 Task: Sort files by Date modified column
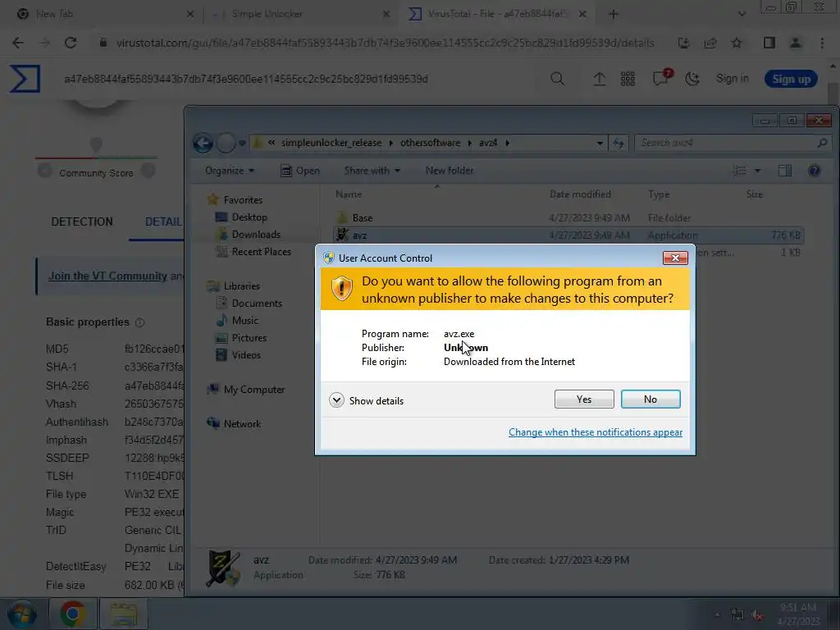580,194
